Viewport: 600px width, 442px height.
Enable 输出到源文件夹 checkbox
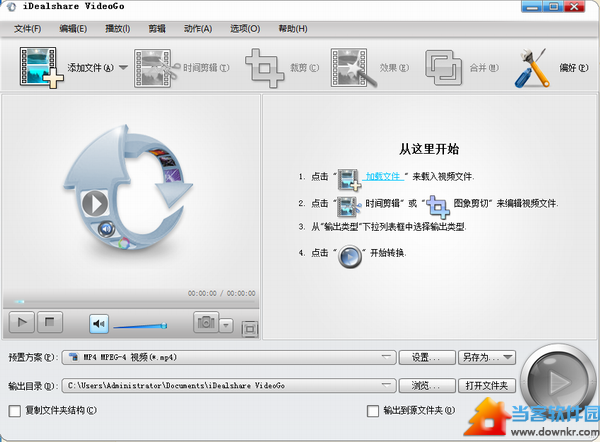pos(373,411)
